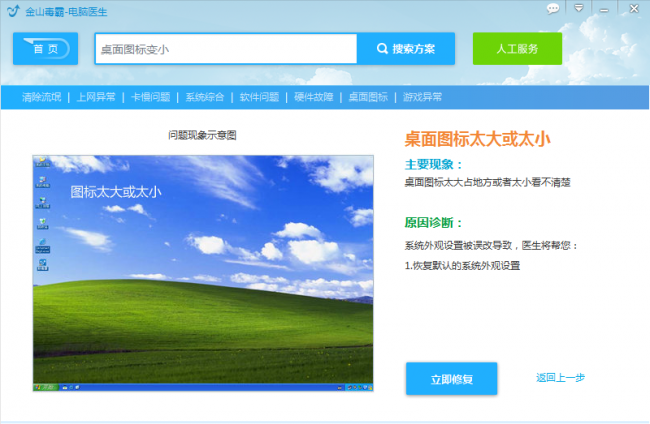Focus the search field containing 桌面图标变小
Image resolution: width=650 pixels, height=424 pixels.
(x=226, y=49)
